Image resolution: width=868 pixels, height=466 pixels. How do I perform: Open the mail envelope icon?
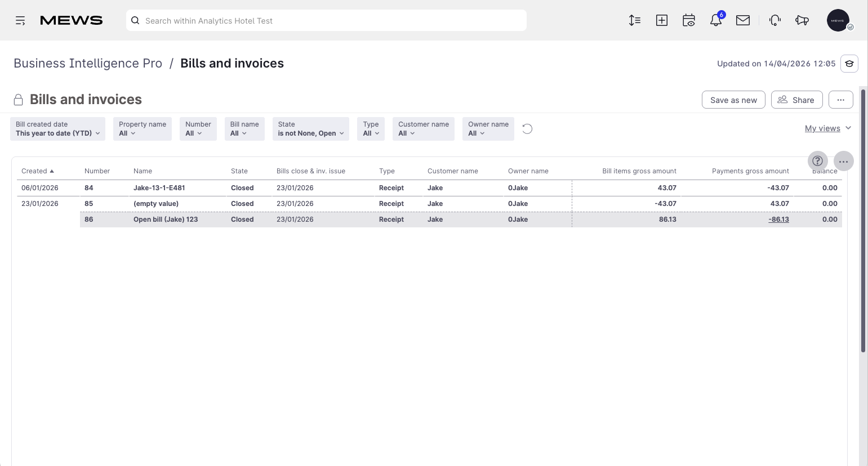[743, 21]
